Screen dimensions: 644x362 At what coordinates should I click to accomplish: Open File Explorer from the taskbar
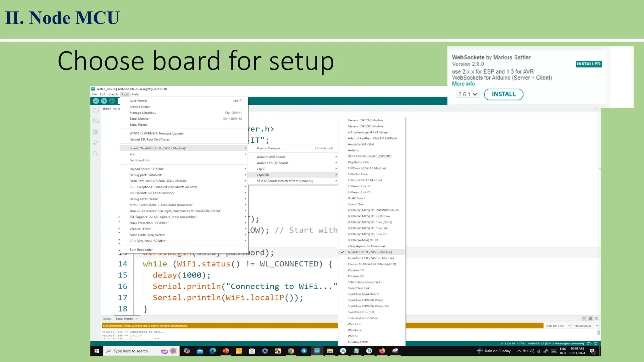[330, 351]
